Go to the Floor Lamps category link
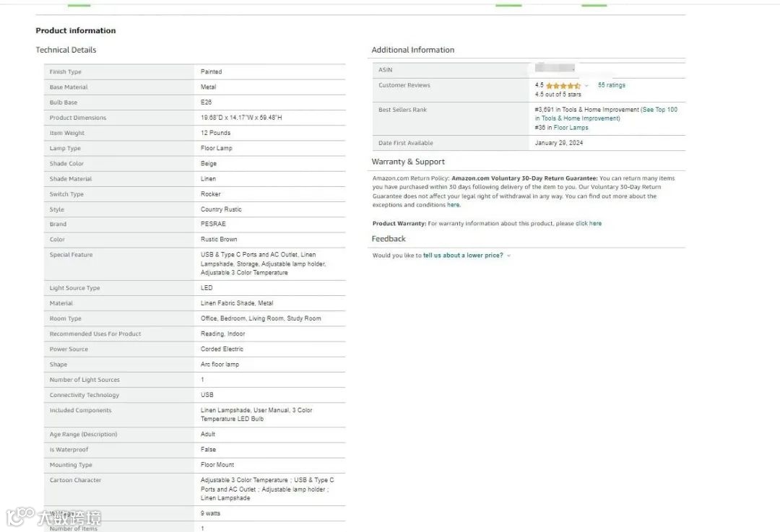Image resolution: width=780 pixels, height=532 pixels. pos(571,128)
